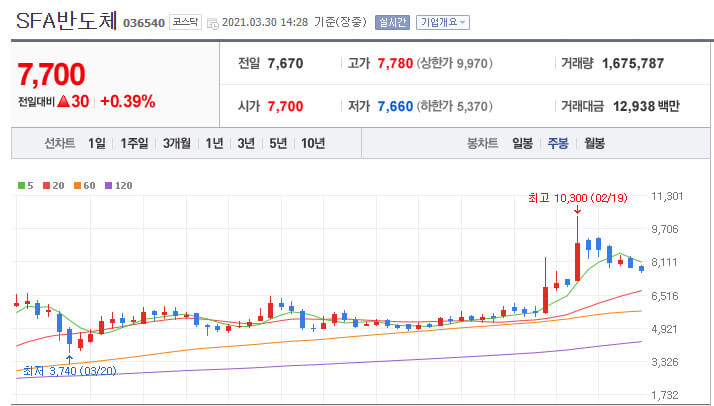Click the current price 7,700 in large red
Image resolution: width=714 pixels, height=406 pixels.
(x=51, y=75)
